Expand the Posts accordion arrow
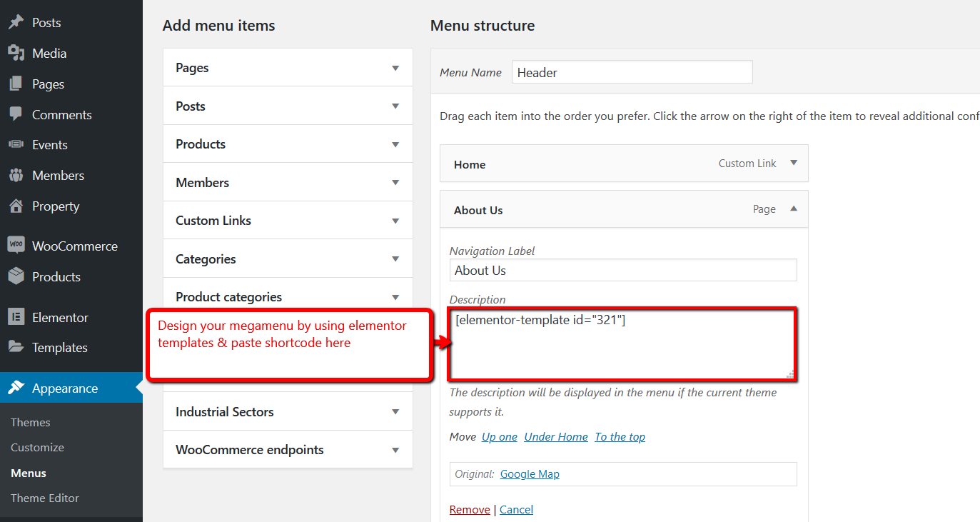This screenshot has width=980, height=522. coord(395,106)
